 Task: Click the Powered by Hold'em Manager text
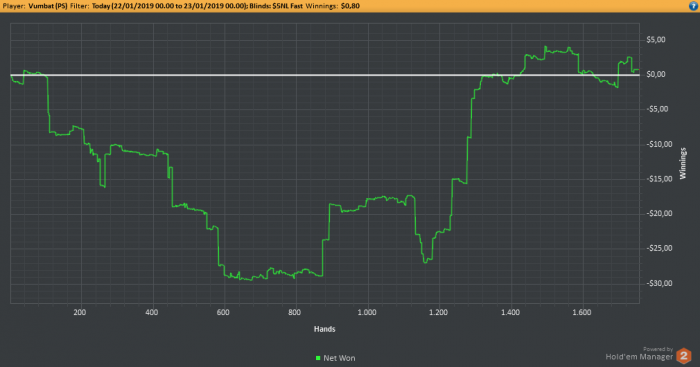[639, 354]
